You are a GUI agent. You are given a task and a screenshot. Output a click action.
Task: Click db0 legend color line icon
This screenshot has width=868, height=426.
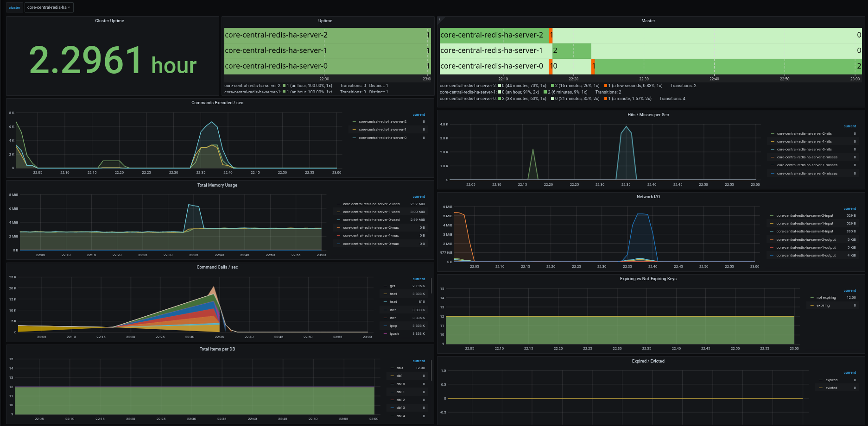point(393,368)
